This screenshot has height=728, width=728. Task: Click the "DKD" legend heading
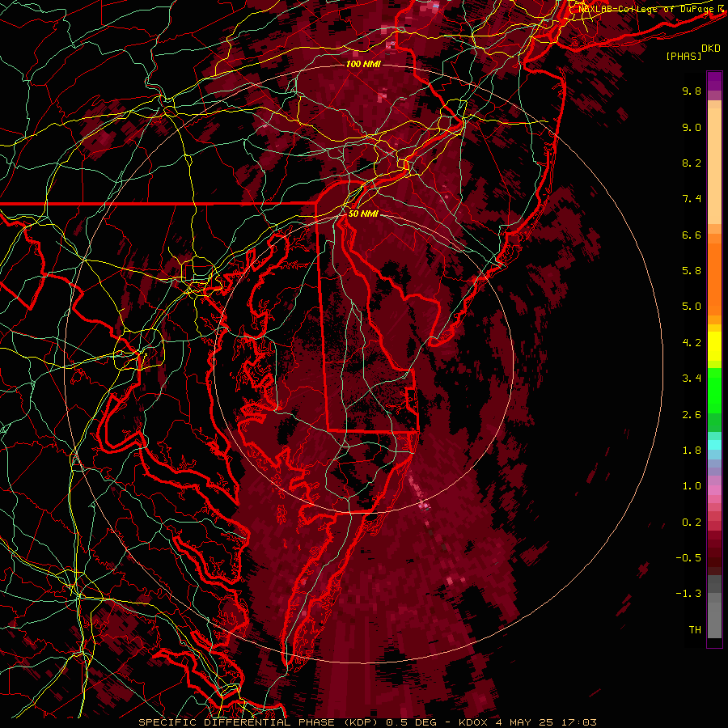click(x=711, y=49)
